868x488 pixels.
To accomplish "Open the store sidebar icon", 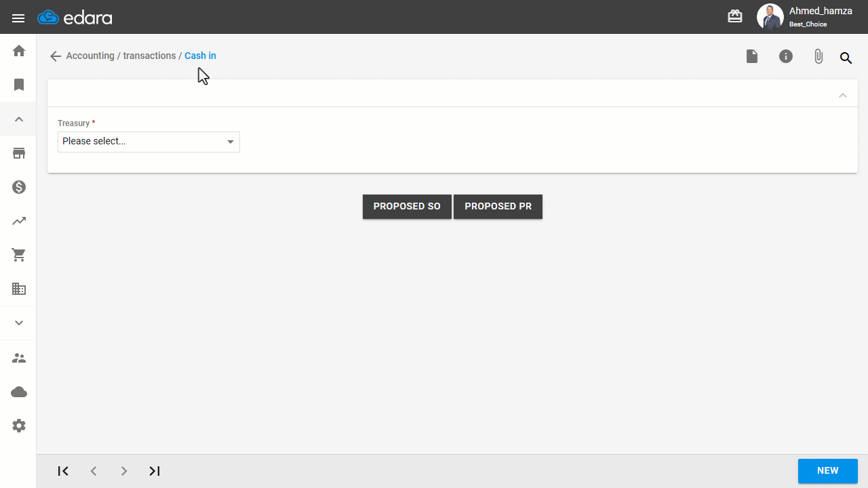I will tap(19, 153).
